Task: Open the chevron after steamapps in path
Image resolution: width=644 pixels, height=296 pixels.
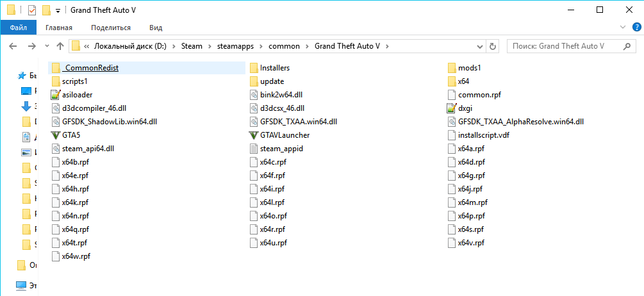Action: (261, 46)
